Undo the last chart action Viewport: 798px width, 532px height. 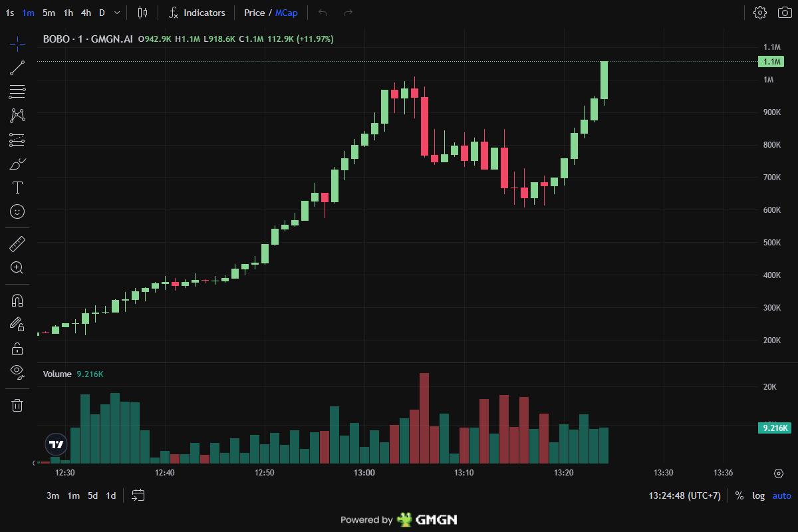[x=323, y=13]
